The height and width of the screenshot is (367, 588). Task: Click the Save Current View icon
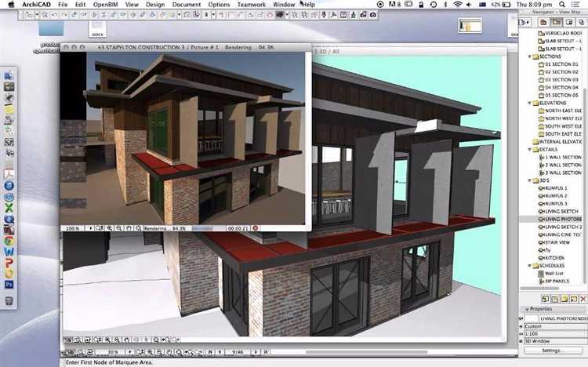(x=545, y=299)
